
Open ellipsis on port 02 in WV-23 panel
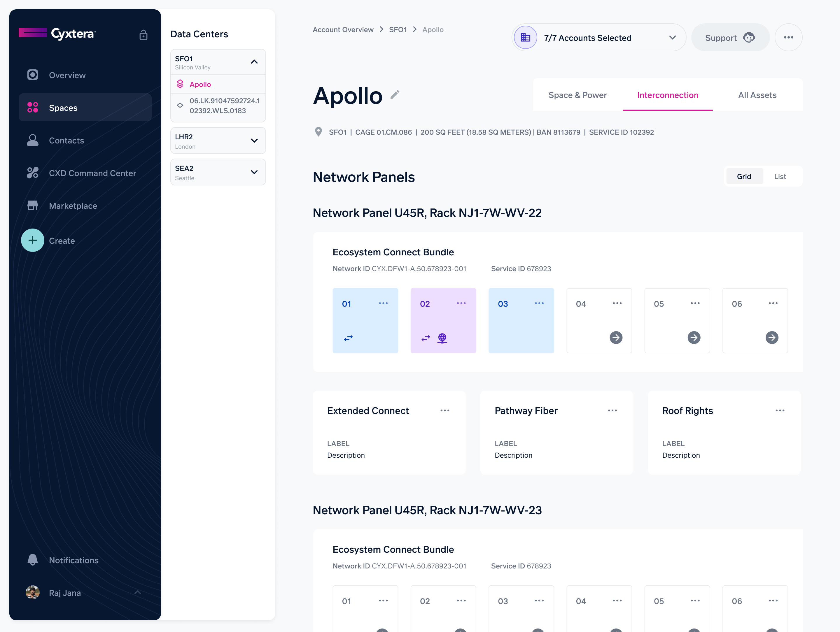click(x=461, y=601)
